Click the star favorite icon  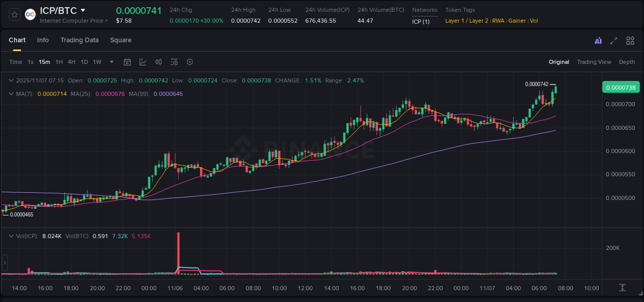click(x=14, y=14)
